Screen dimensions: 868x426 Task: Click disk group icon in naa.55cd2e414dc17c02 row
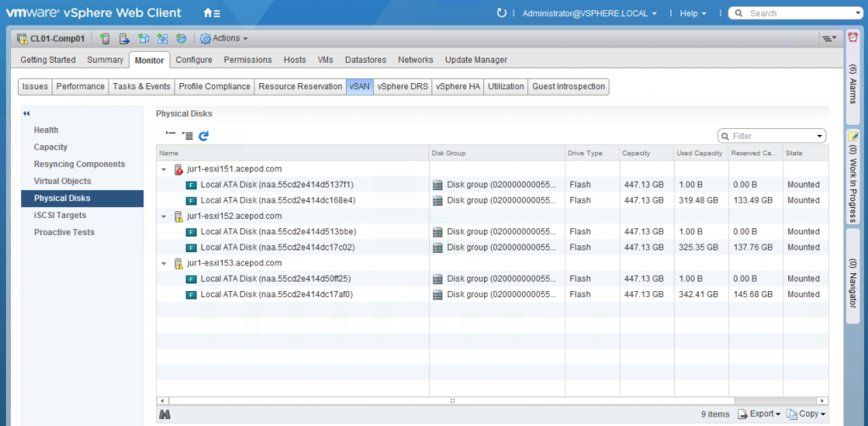click(x=438, y=248)
